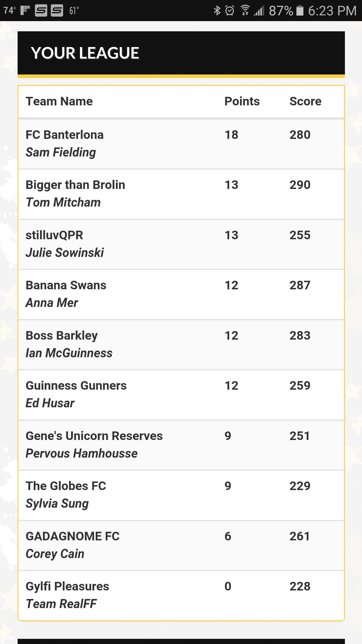The width and height of the screenshot is (362, 644).
Task: Open the FC Banterlona team row
Action: coord(181,144)
